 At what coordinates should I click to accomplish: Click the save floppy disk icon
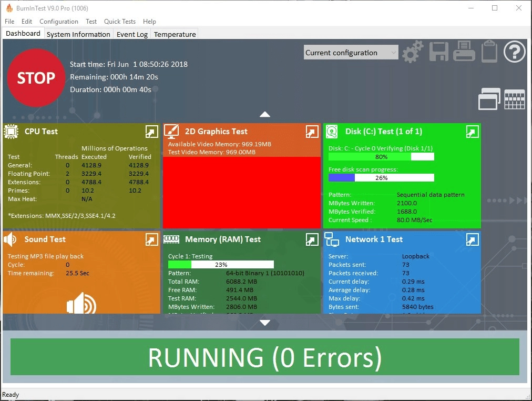pos(439,52)
